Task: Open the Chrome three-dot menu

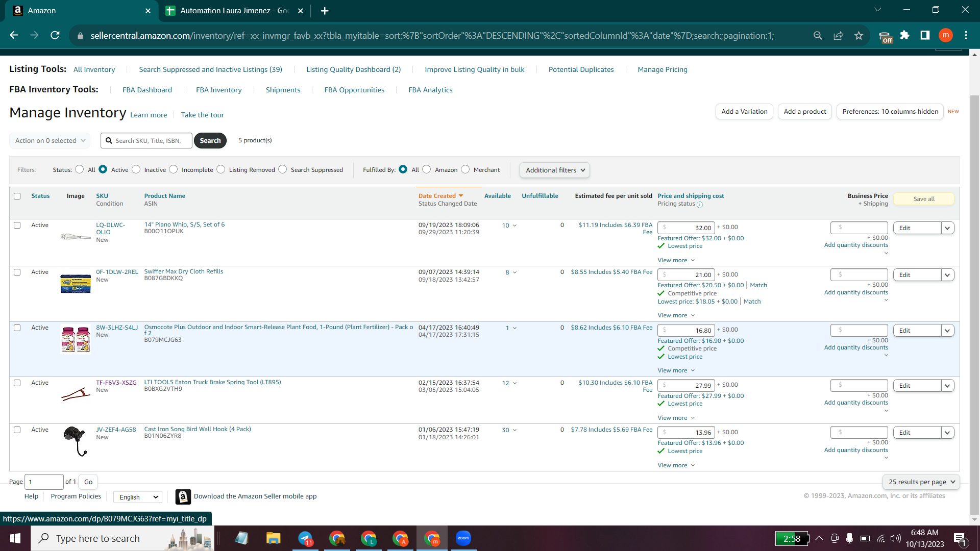Action: [966, 35]
